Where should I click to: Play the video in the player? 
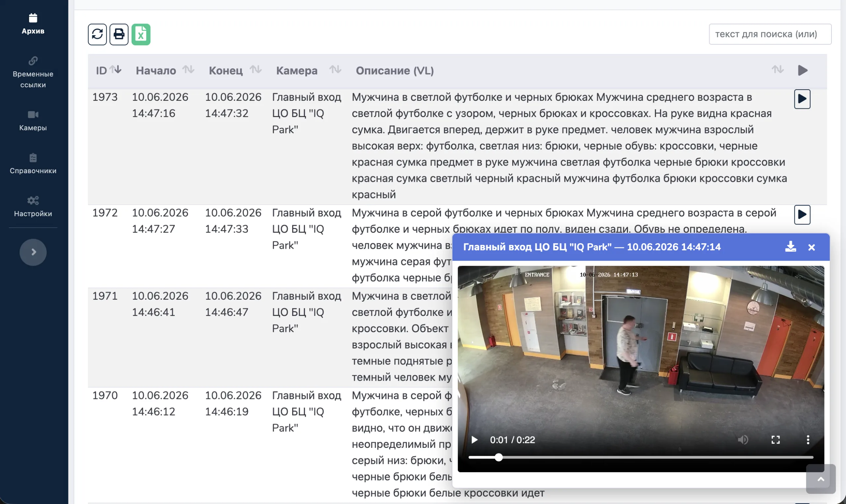[475, 440]
